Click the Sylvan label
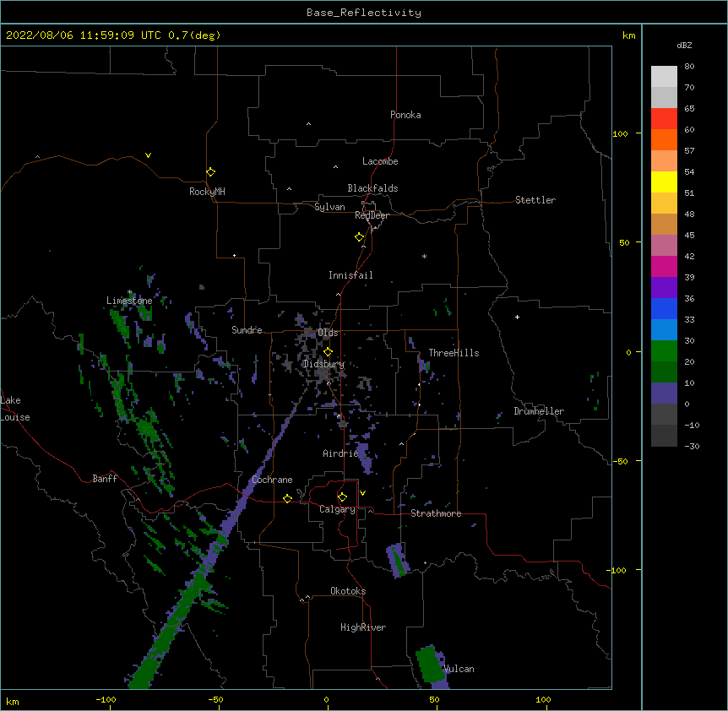 [x=329, y=207]
